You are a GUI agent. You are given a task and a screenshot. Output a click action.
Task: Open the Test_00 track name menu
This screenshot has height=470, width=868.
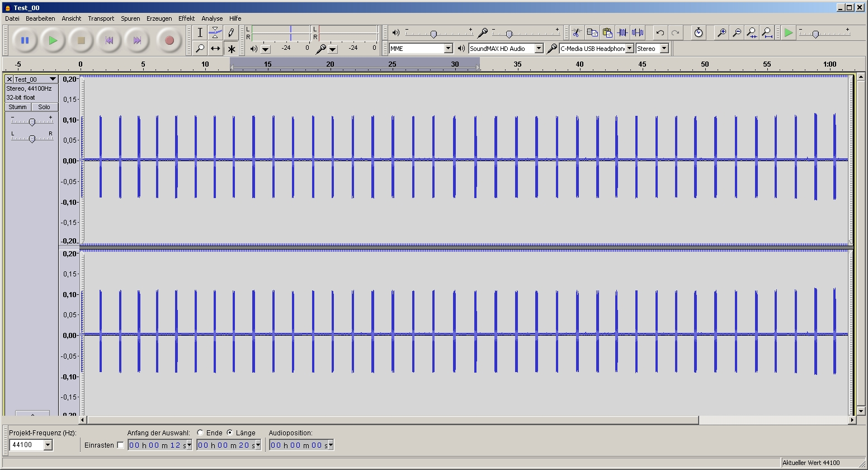35,79
